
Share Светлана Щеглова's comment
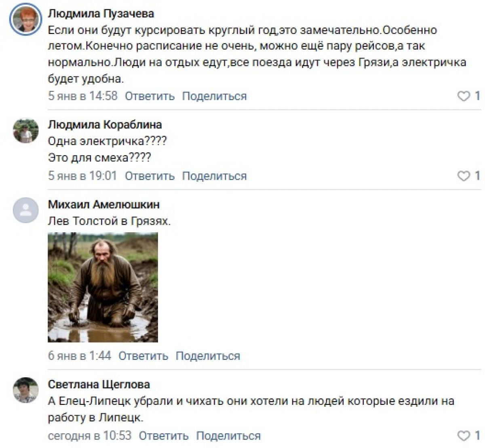[228, 436]
